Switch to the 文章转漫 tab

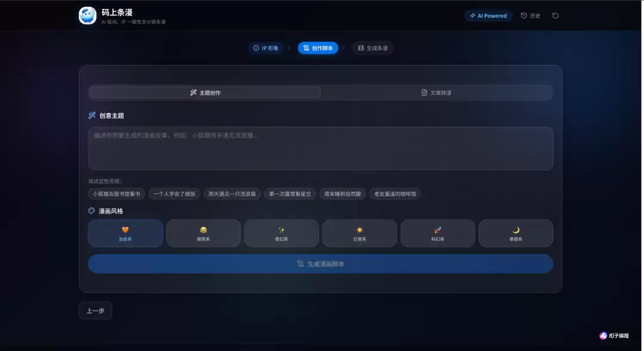point(436,93)
